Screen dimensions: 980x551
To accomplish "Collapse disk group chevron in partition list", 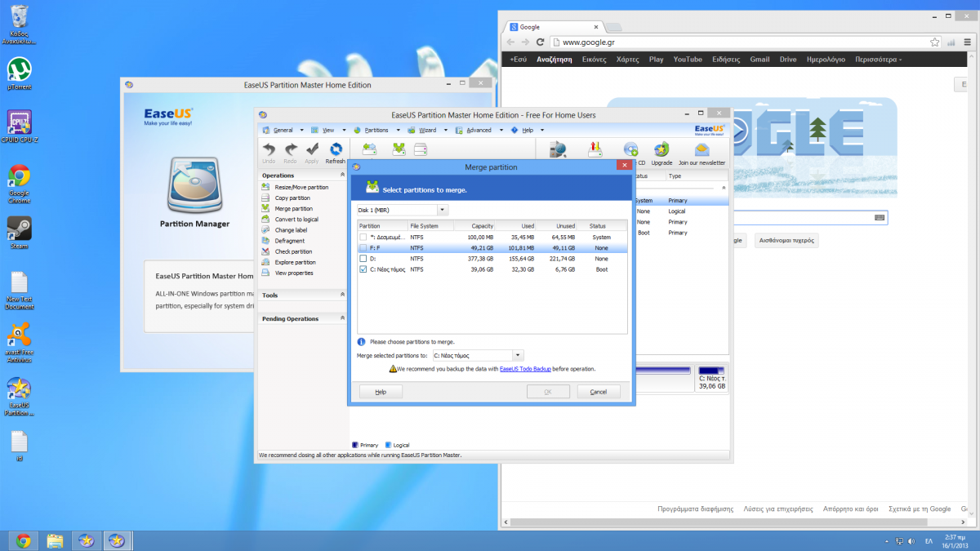I will (x=722, y=188).
